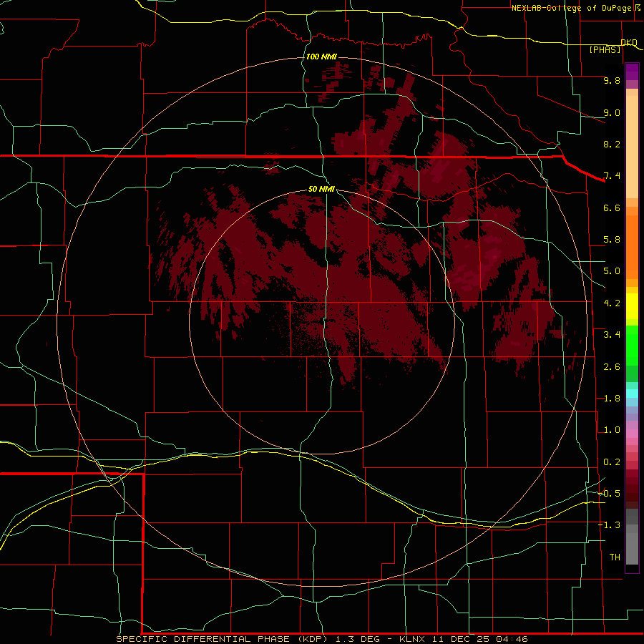Click the [PHAS] legend unit label
Viewport: 644px width, 644px height.
pyautogui.click(x=605, y=49)
